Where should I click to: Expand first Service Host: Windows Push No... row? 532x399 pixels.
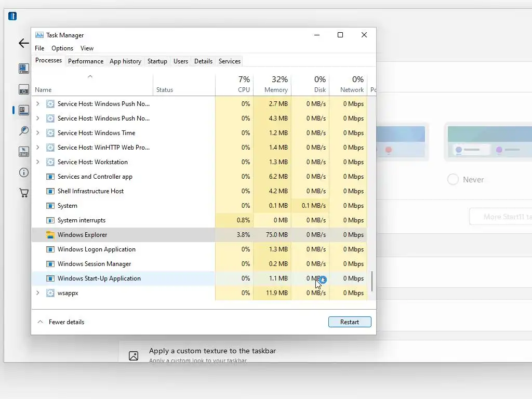click(x=37, y=104)
